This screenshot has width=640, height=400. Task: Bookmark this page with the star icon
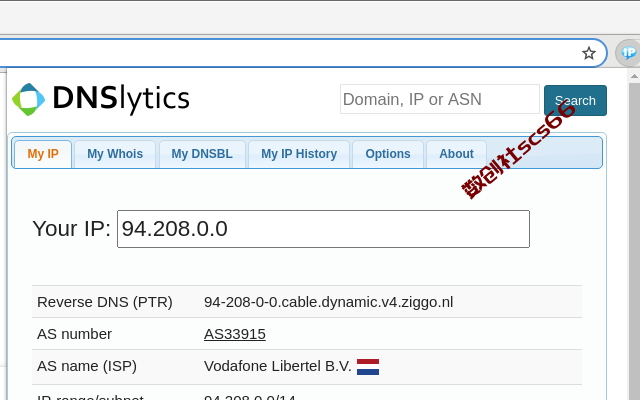(589, 53)
